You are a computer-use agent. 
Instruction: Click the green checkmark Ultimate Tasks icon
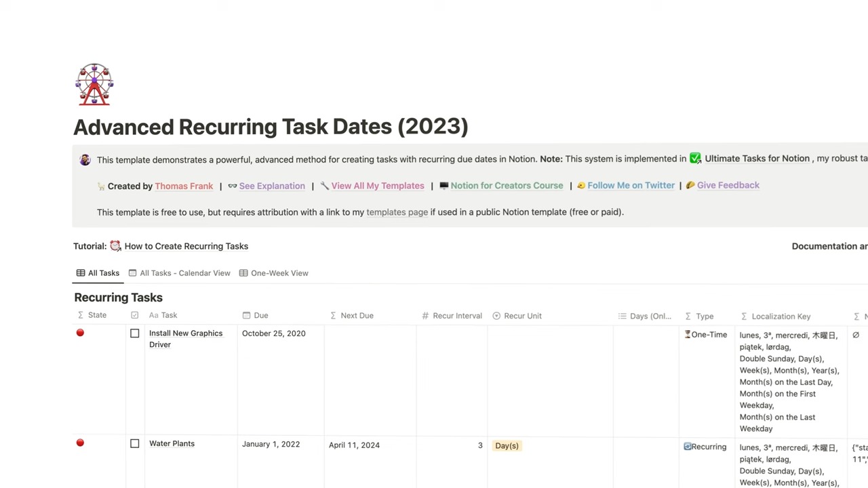tap(695, 159)
